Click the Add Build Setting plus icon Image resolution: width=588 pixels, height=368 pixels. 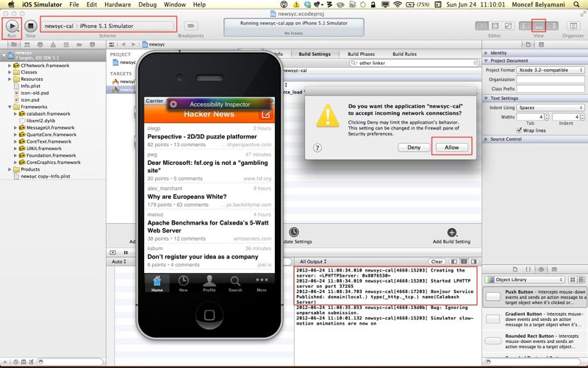451,233
